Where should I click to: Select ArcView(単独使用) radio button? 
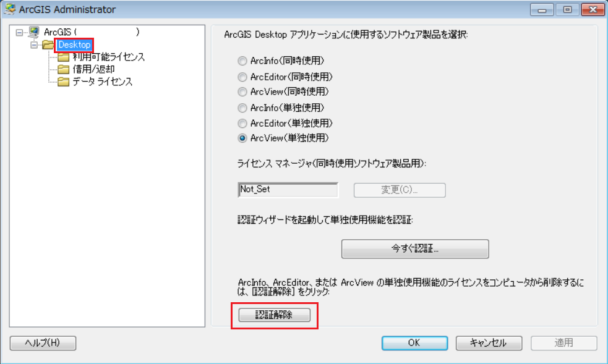242,138
